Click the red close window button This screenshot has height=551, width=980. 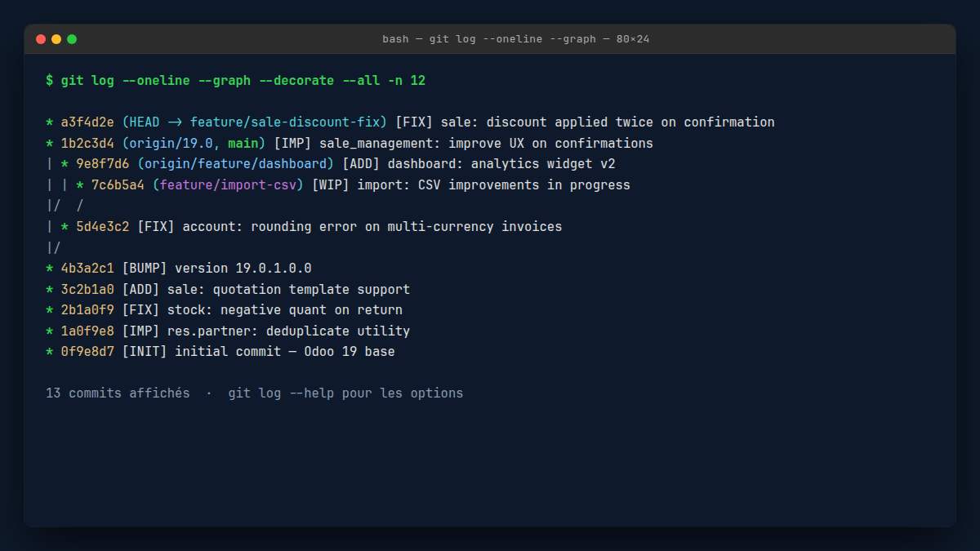coord(41,39)
